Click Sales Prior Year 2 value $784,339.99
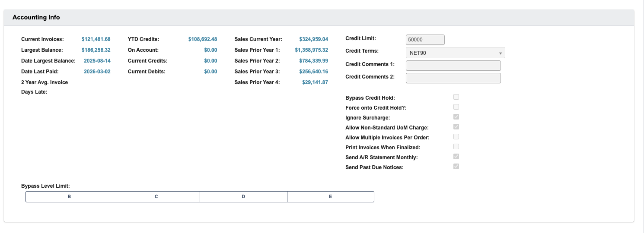This screenshot has width=644, height=233. [x=314, y=61]
